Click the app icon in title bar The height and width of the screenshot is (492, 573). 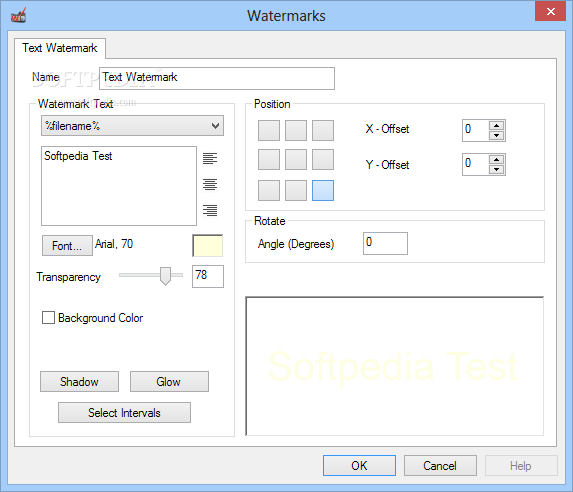tap(18, 16)
